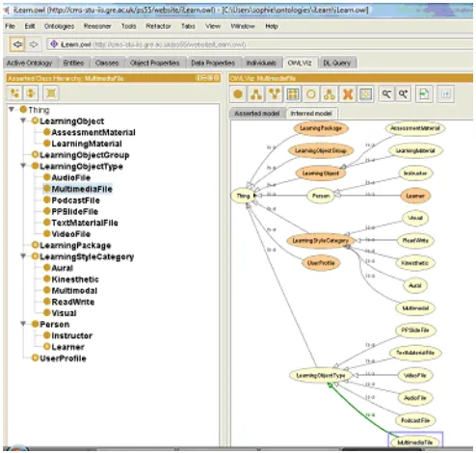Image resolution: width=476 pixels, height=453 pixels.
Task: Select the Asserted model tab
Action: 257,114
